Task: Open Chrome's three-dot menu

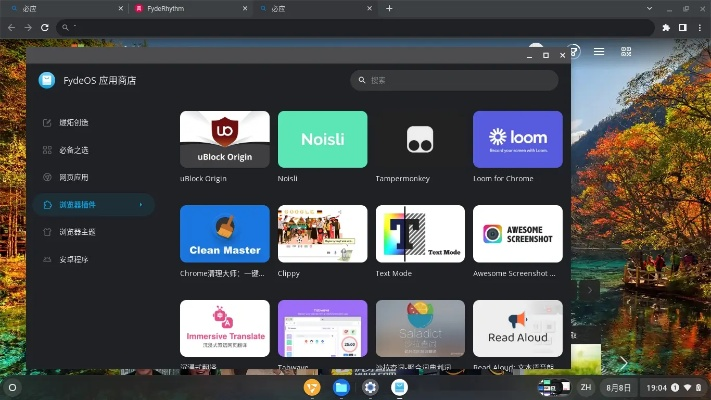Action: click(698, 28)
